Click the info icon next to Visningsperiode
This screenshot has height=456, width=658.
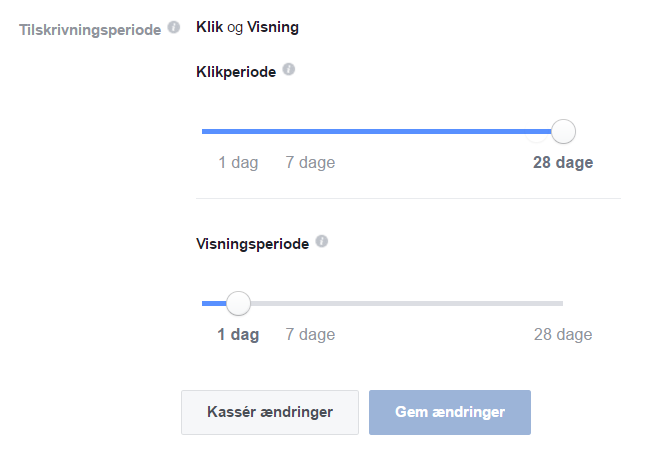[x=321, y=242]
